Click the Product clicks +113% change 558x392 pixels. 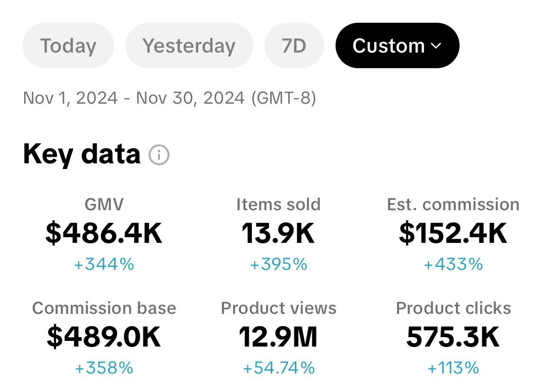453,367
